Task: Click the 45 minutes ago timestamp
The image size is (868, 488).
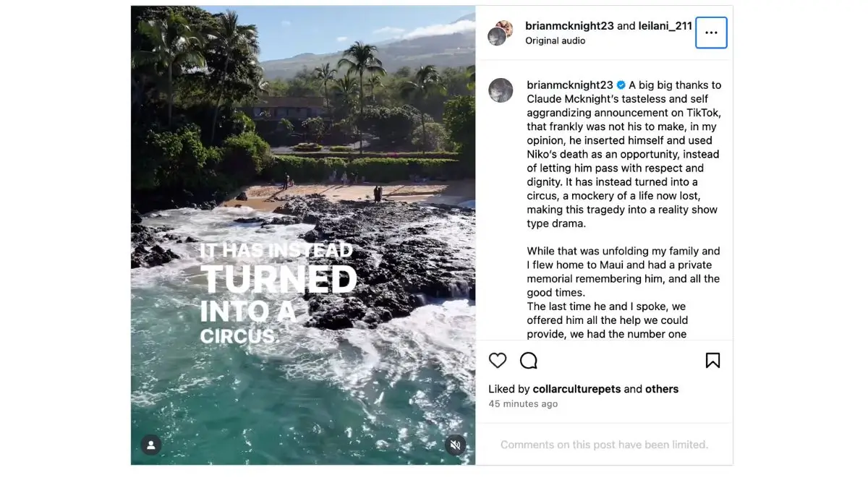Action: pyautogui.click(x=523, y=404)
